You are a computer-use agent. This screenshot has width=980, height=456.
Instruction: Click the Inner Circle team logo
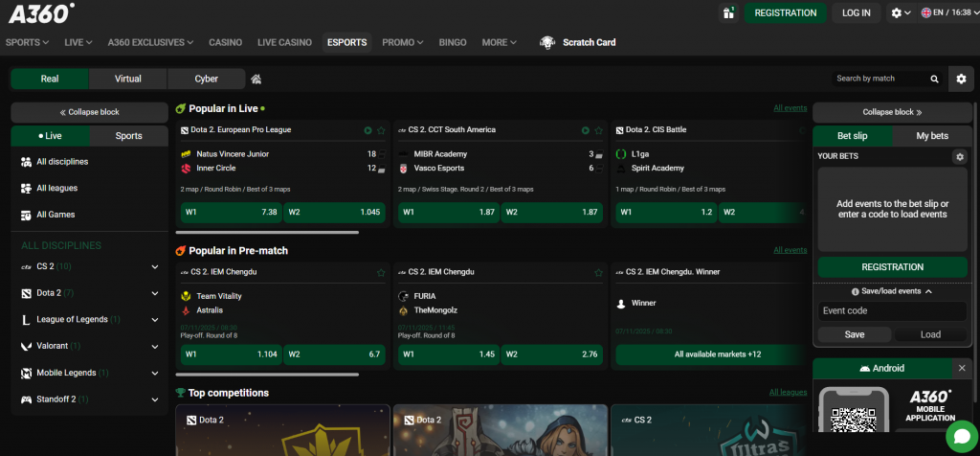[186, 169]
